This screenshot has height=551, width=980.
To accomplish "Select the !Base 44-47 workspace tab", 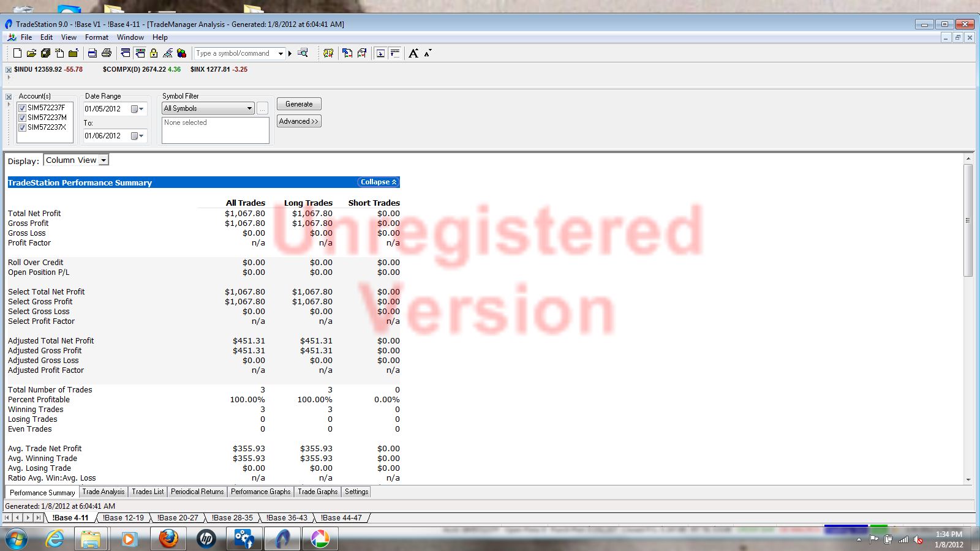I will tap(341, 518).
